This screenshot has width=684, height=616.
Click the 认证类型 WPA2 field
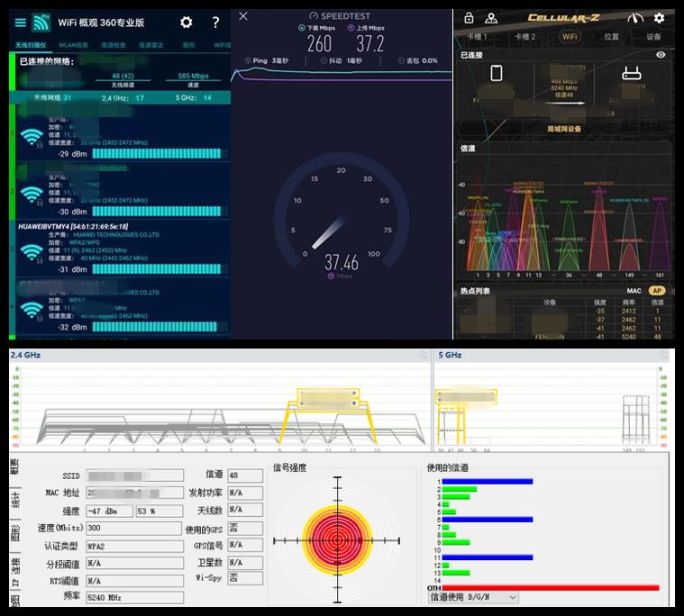(135, 547)
